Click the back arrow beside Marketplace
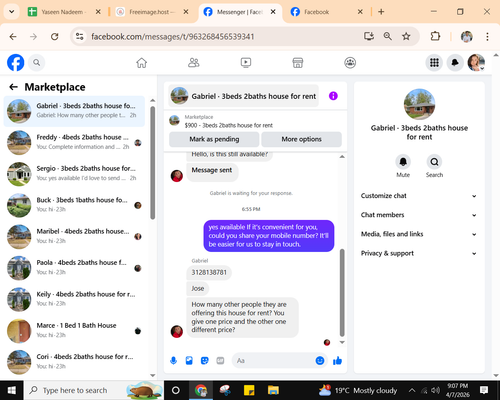Viewport: 500px width, 400px height. pos(13,87)
